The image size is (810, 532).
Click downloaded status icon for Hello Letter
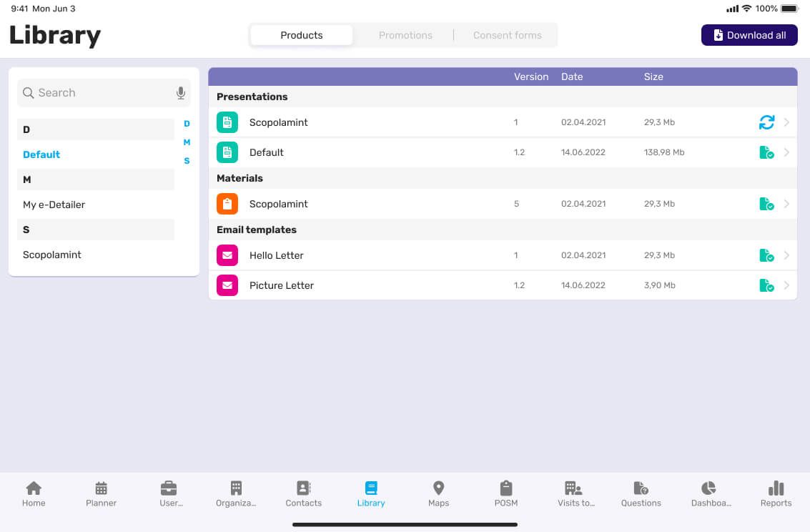(766, 255)
